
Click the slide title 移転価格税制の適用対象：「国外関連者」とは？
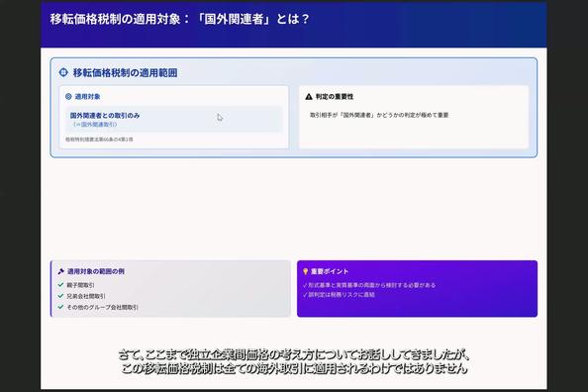click(179, 19)
